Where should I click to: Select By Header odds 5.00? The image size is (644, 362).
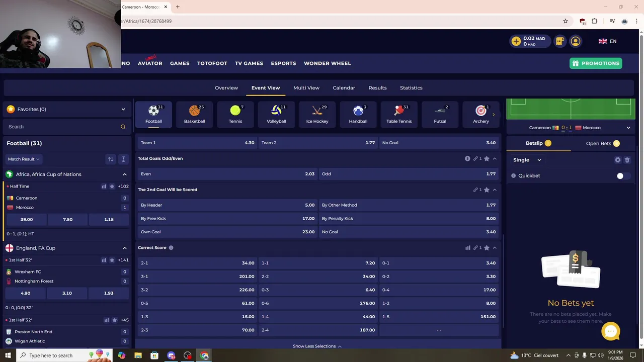pyautogui.click(x=227, y=205)
